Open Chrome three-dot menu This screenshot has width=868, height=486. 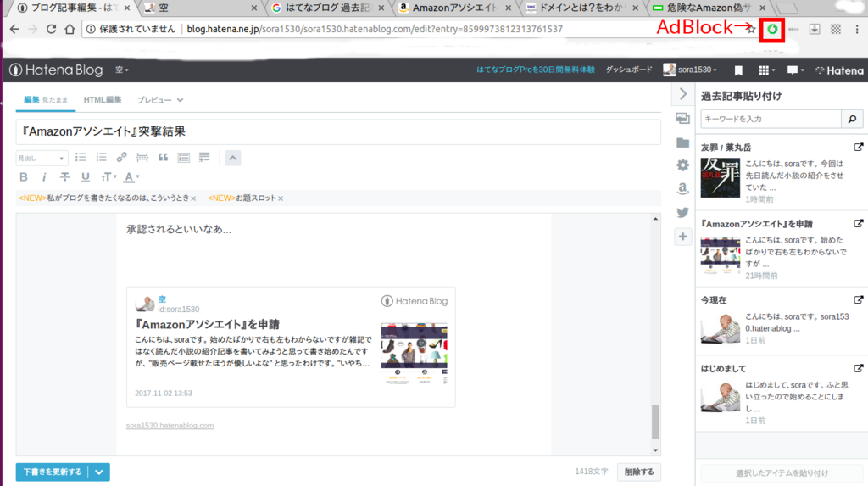[857, 29]
